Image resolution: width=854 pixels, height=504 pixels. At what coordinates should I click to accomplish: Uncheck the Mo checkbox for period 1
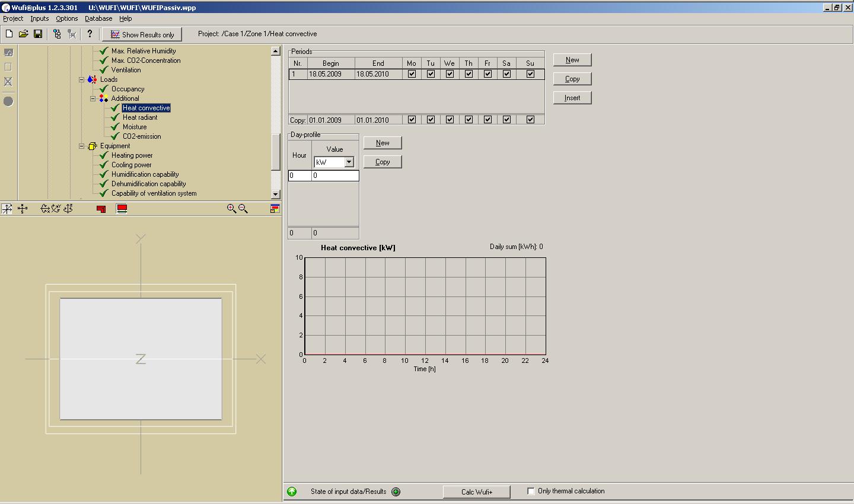coord(412,74)
